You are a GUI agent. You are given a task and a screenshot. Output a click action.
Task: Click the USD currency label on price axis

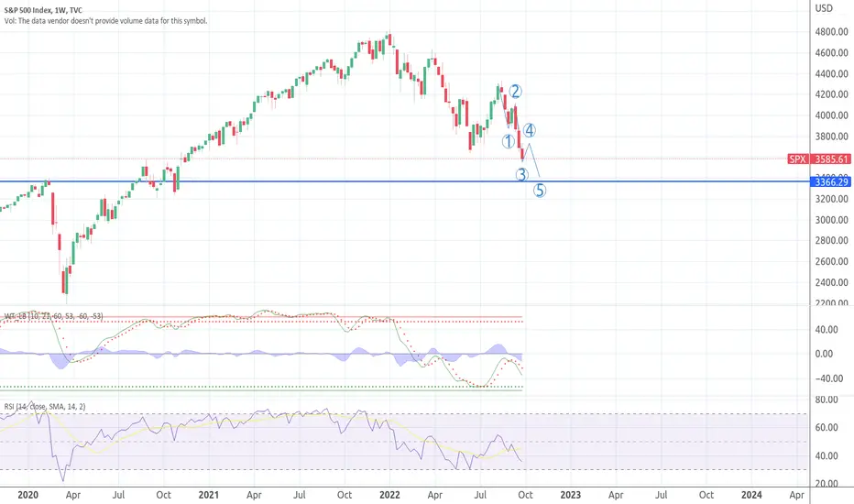tap(824, 8)
